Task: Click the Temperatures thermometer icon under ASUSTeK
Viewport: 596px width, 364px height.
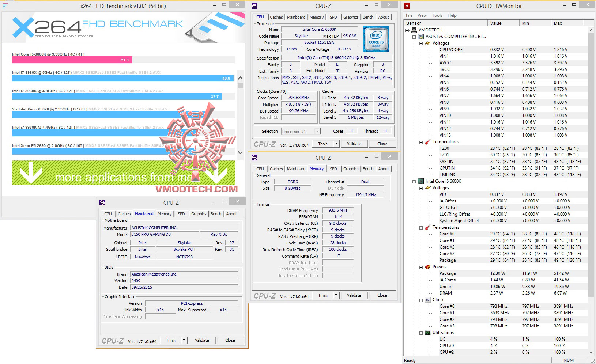Action: 428,142
